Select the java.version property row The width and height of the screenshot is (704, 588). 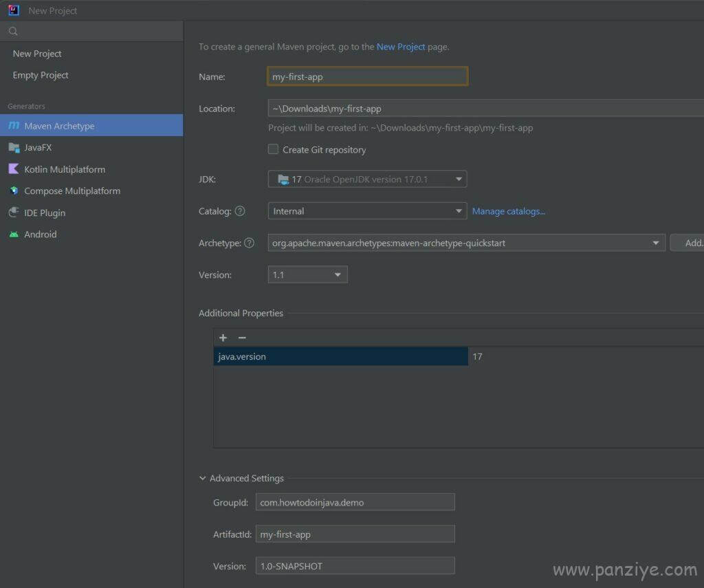click(341, 356)
